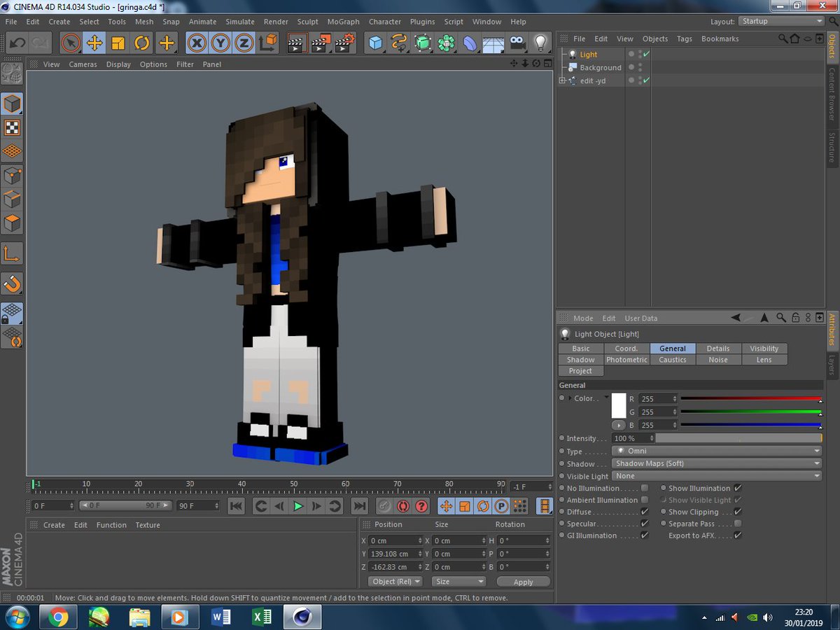The image size is (840, 630).
Task: Click the green Play button on the timeline
Action: (x=297, y=506)
